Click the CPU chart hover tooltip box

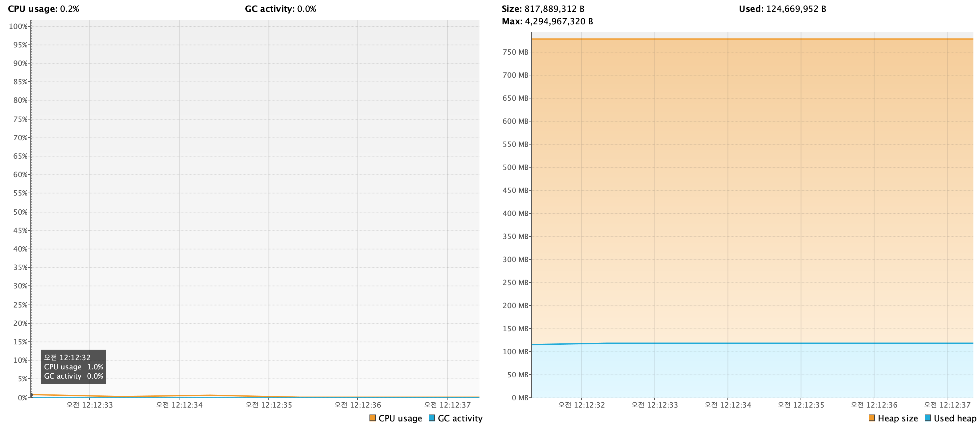(x=73, y=366)
